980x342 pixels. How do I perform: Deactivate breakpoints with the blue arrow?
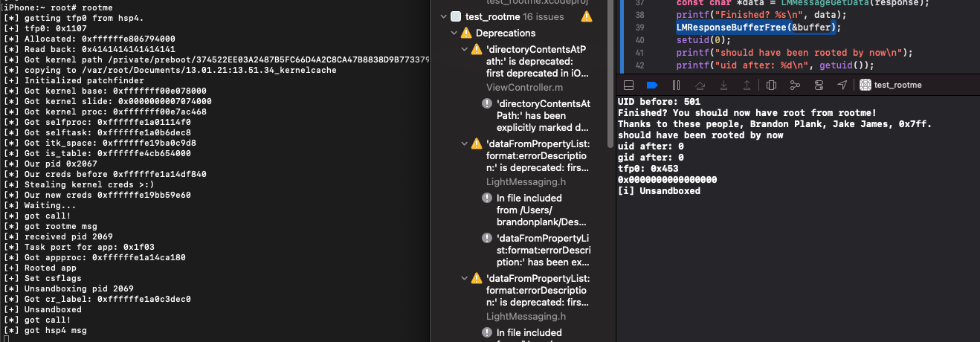652,85
